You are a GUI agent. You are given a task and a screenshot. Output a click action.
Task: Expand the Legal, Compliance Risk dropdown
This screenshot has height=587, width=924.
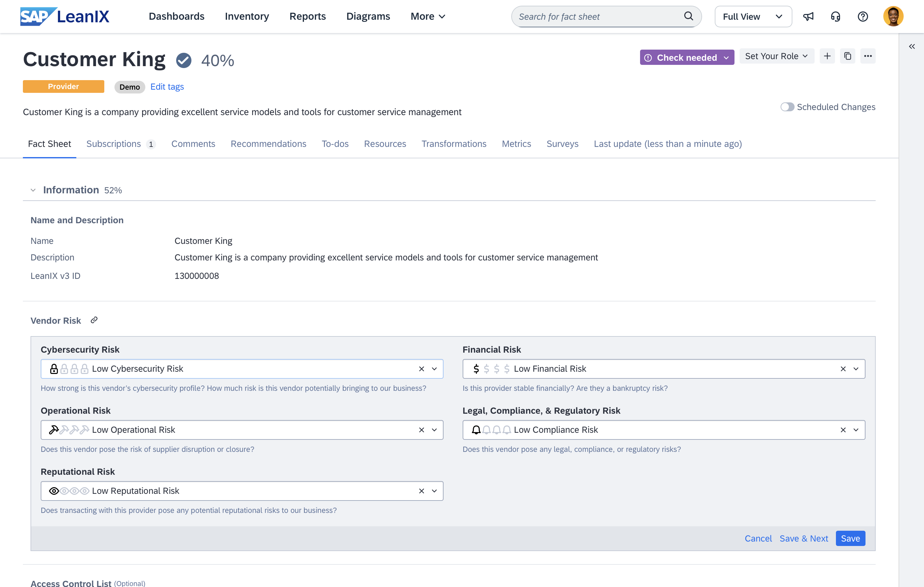coord(856,430)
